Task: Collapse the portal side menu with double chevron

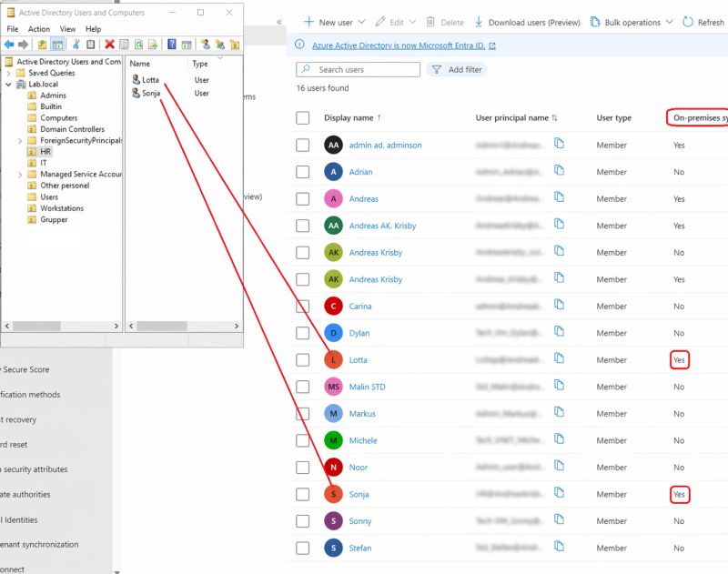Action: pyautogui.click(x=279, y=22)
